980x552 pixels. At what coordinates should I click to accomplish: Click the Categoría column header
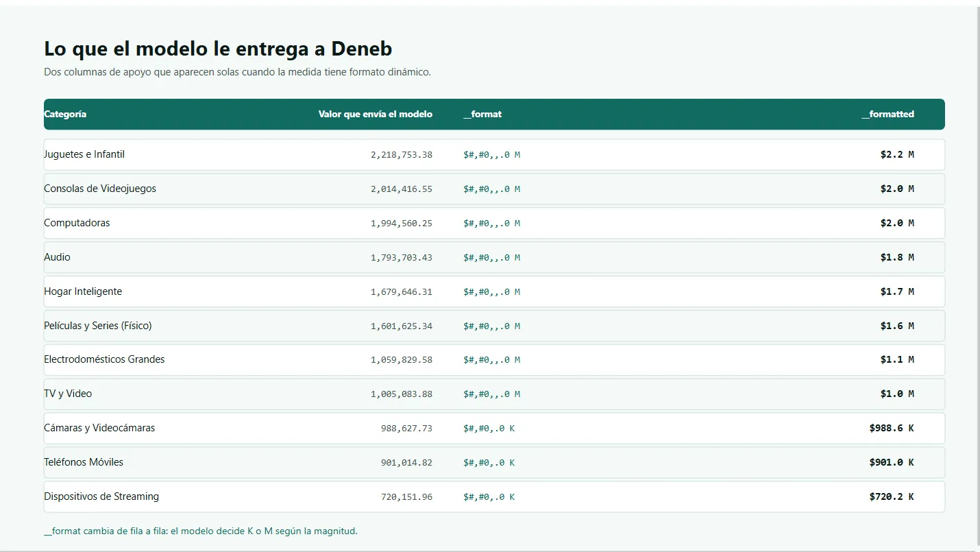pos(65,115)
